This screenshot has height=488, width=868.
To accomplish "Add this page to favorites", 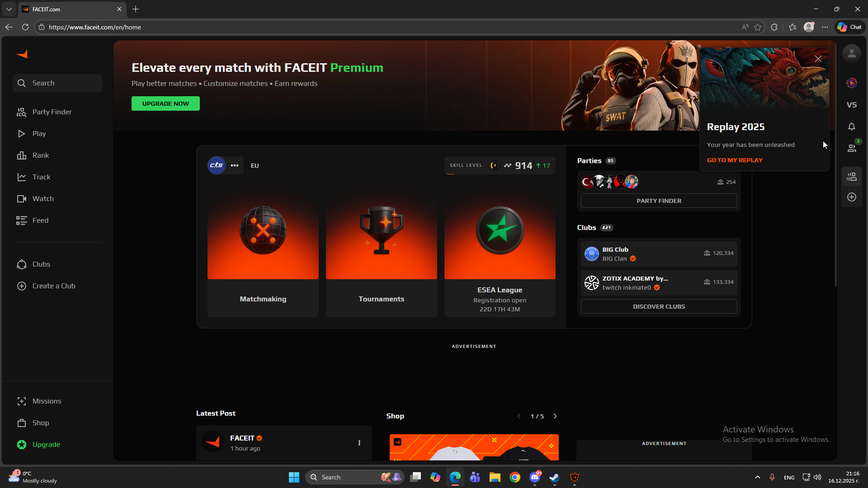I will pyautogui.click(x=758, y=27).
